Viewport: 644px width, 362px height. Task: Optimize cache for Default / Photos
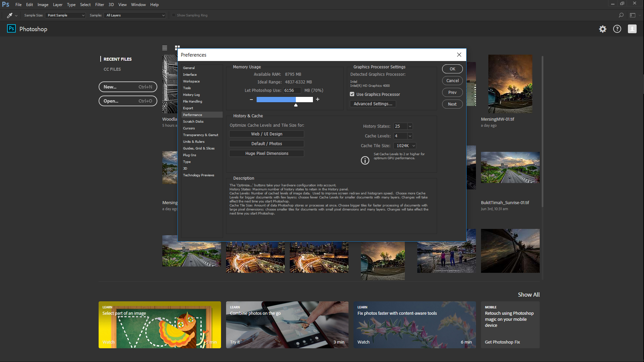point(267,143)
